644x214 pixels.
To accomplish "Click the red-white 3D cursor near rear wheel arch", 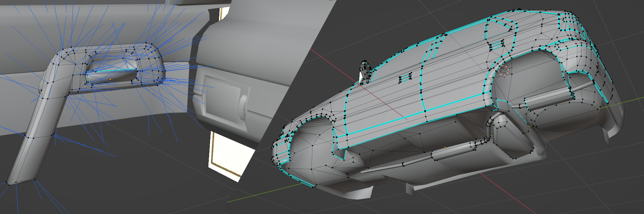I will point(503,70).
